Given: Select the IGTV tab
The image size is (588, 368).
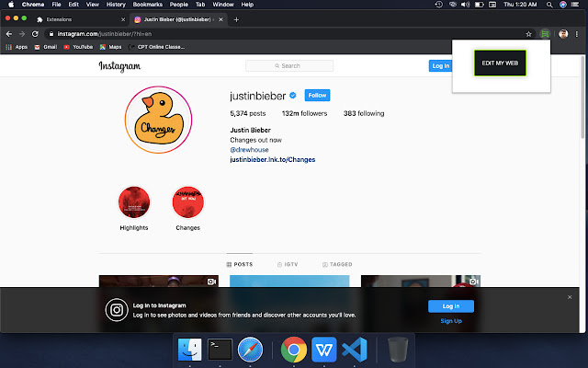Looking at the screenshot, I should (x=288, y=264).
